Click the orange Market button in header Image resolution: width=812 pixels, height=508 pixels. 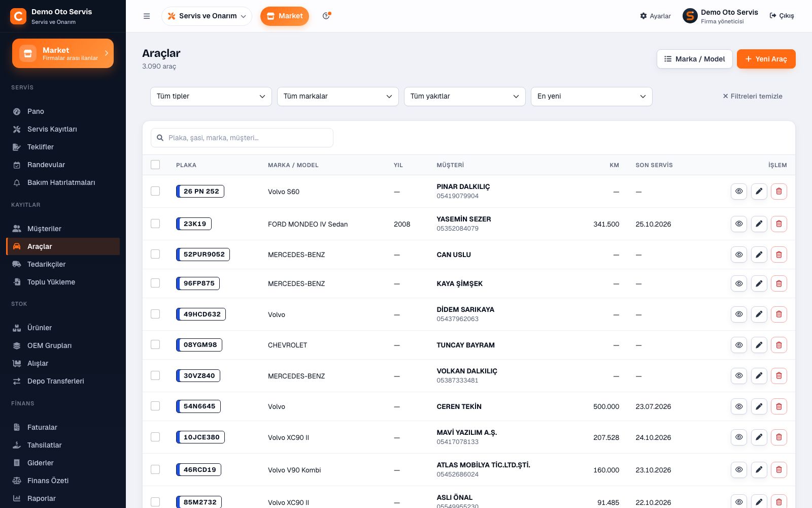click(x=285, y=16)
